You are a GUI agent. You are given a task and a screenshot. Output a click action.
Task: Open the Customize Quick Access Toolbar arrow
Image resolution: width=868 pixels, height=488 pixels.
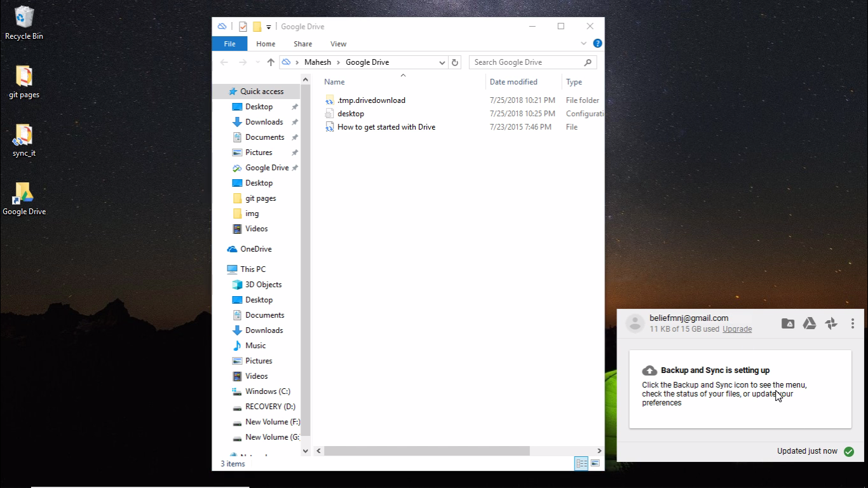coord(268,26)
